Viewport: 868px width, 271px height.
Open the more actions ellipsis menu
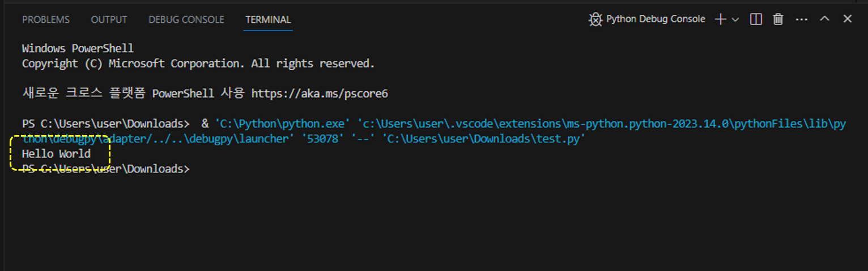pyautogui.click(x=801, y=19)
